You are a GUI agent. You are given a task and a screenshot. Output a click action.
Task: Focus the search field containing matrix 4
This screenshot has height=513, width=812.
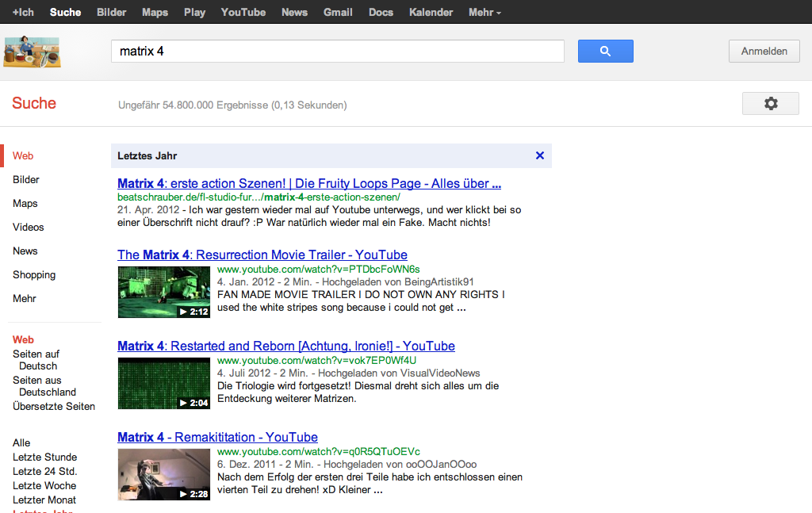[x=338, y=52]
